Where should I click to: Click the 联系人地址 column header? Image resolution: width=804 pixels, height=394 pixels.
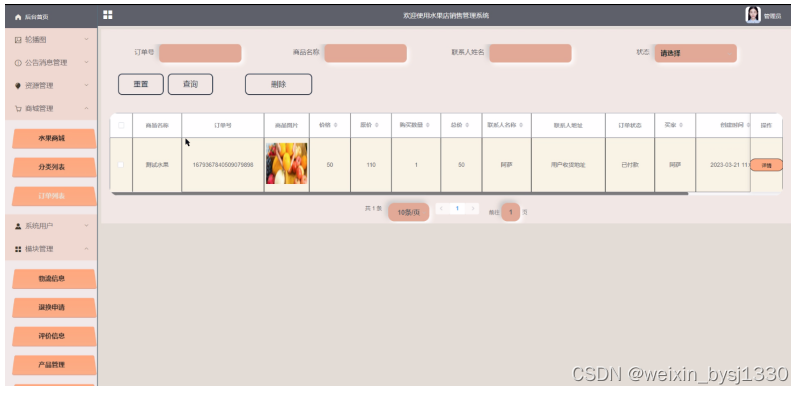click(x=568, y=125)
